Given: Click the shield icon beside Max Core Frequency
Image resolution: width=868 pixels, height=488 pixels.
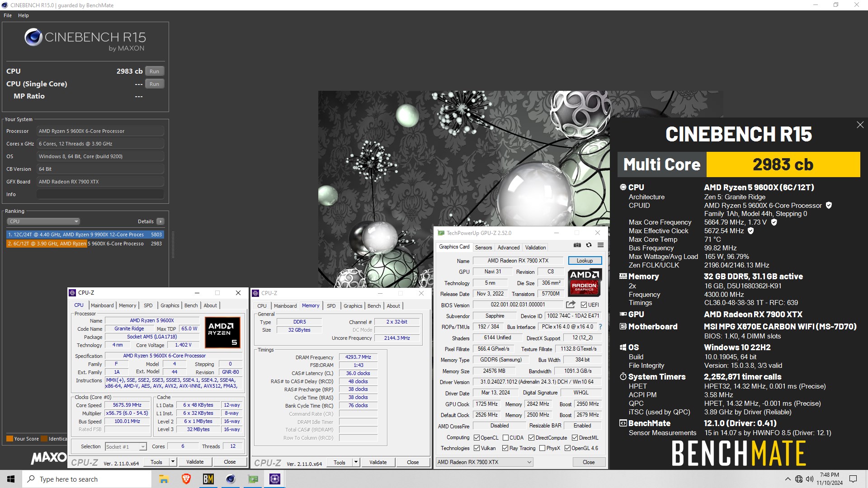Looking at the screenshot, I should [774, 222].
